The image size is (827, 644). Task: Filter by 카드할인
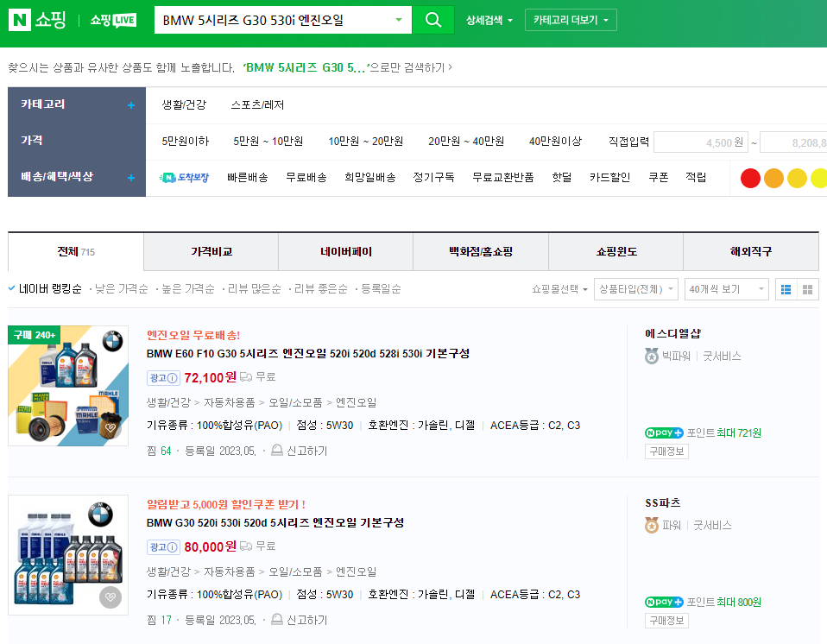609,178
